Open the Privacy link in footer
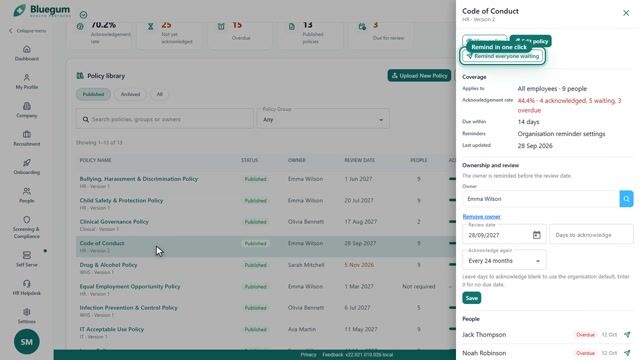 (308, 355)
